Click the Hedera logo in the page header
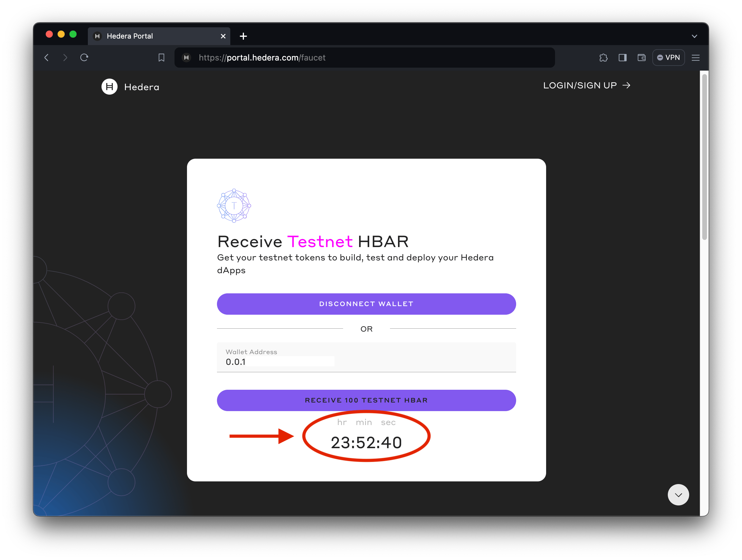 109,87
